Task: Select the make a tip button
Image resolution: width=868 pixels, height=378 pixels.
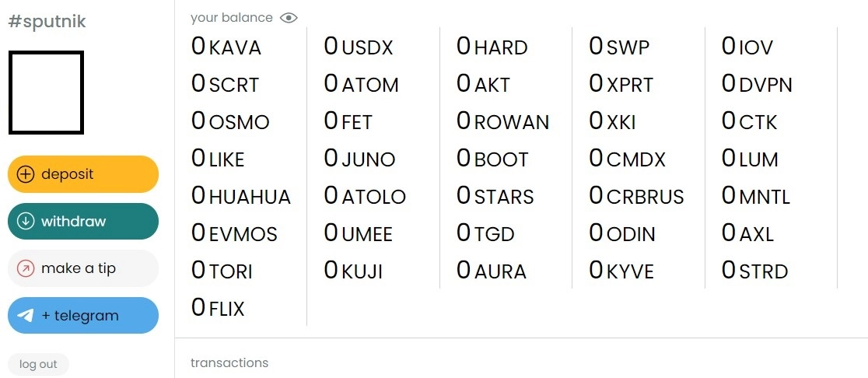Action: tap(83, 268)
